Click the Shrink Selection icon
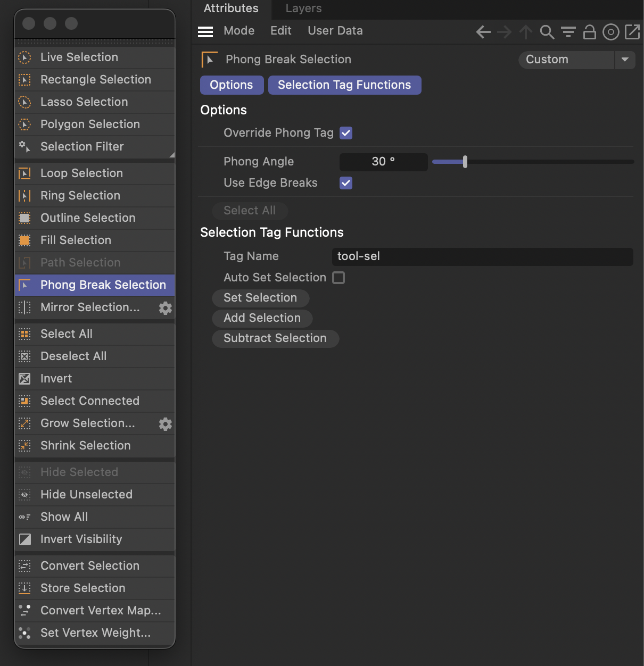 (24, 446)
